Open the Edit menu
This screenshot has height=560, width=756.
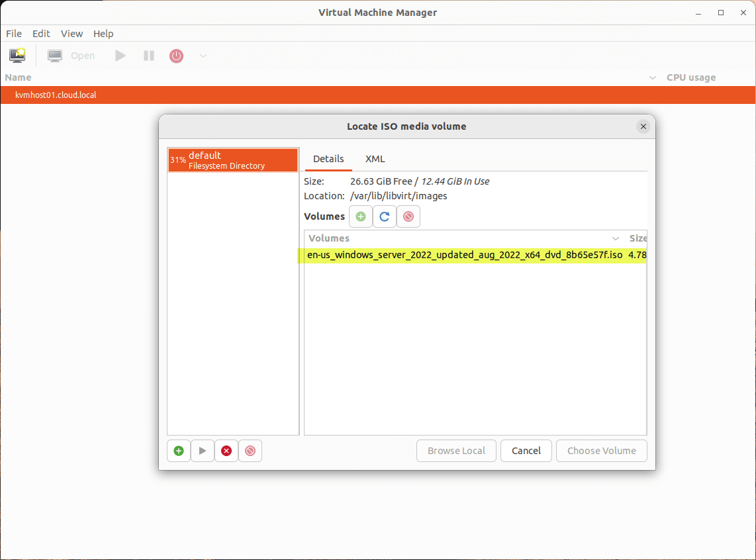(41, 34)
